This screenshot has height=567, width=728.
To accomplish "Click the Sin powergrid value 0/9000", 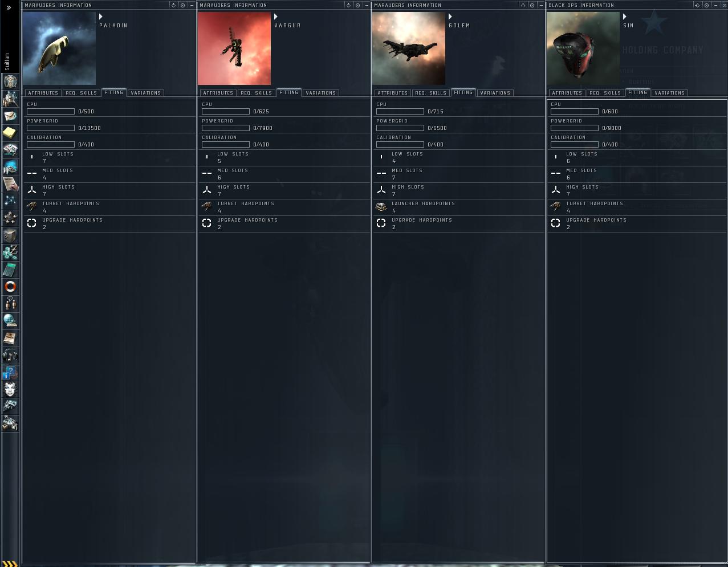I will tap(612, 128).
